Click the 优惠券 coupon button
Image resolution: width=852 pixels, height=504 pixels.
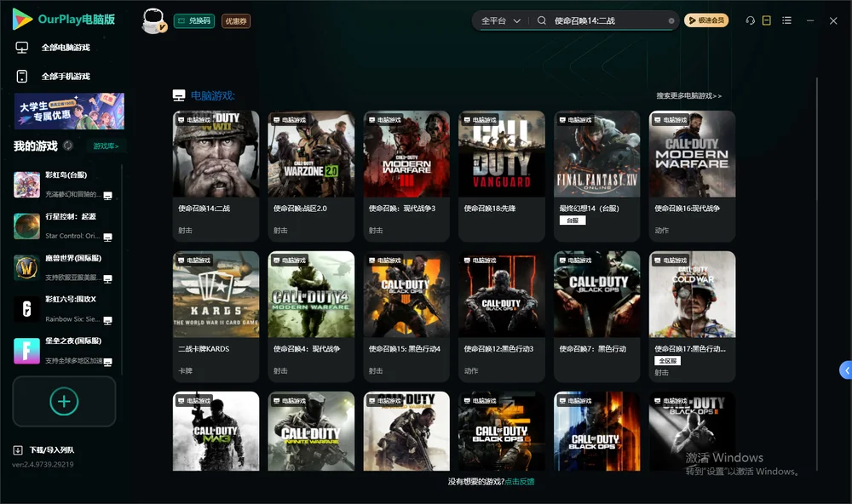click(x=236, y=21)
